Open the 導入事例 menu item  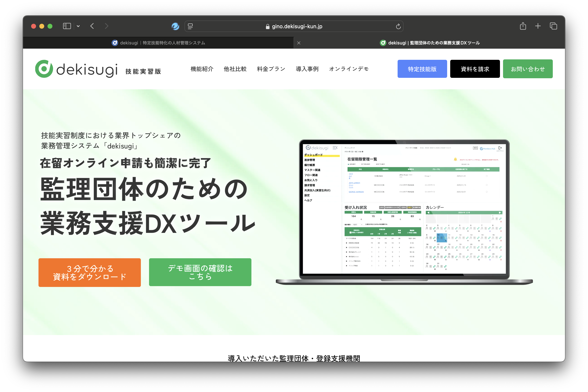[307, 69]
